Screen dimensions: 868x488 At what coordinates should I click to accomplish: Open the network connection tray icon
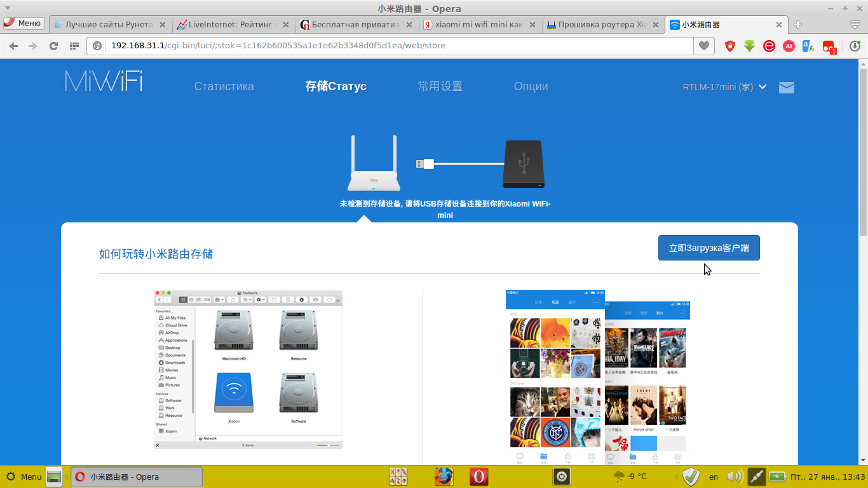pos(756,477)
